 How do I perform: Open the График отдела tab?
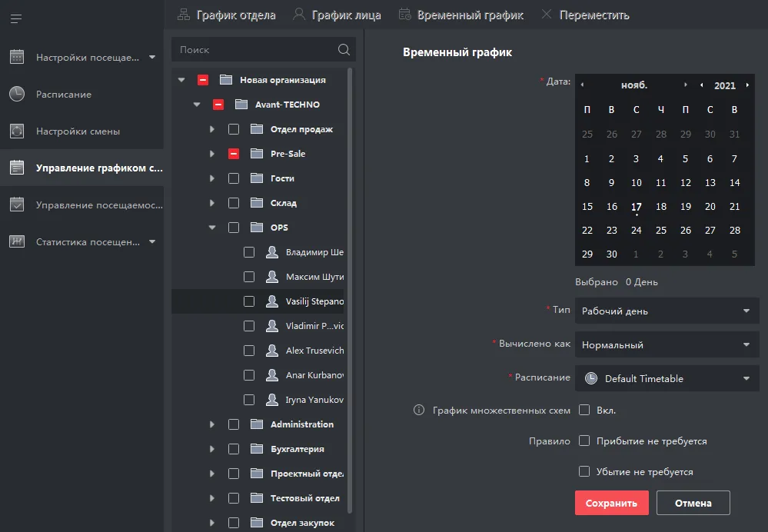tap(227, 15)
